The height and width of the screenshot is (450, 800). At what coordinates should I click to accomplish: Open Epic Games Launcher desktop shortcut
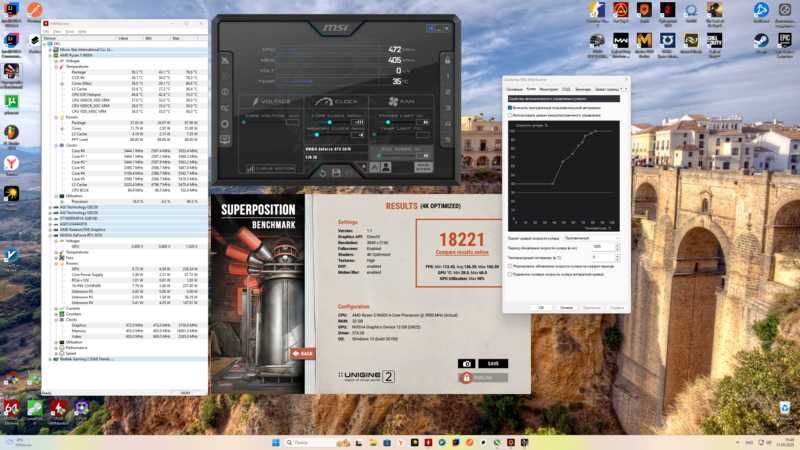(785, 42)
